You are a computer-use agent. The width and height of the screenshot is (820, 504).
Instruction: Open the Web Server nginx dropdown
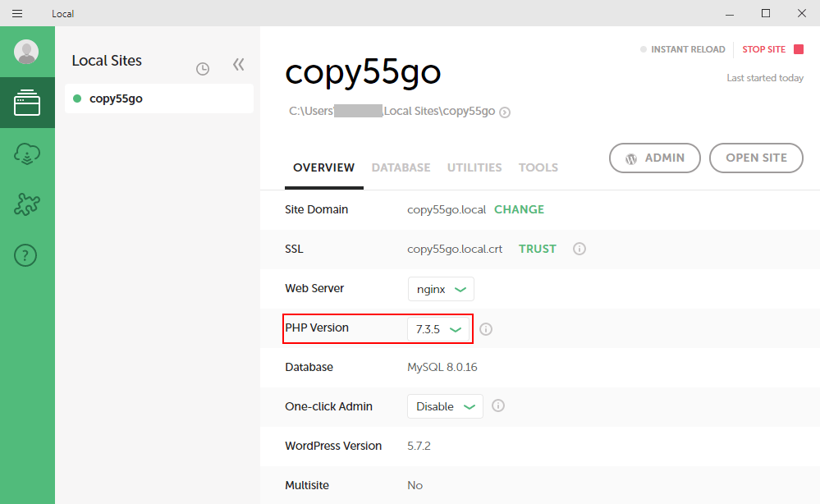[441, 289]
